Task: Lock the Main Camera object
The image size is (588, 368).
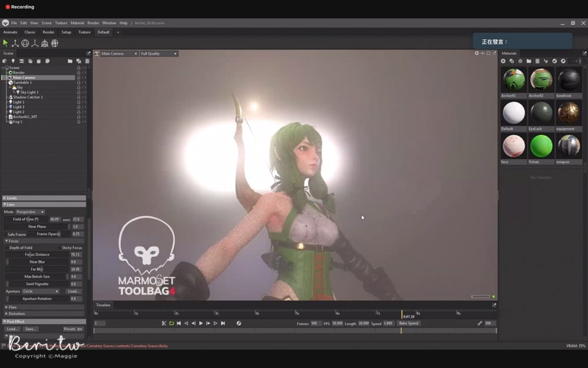Action: click(x=78, y=78)
